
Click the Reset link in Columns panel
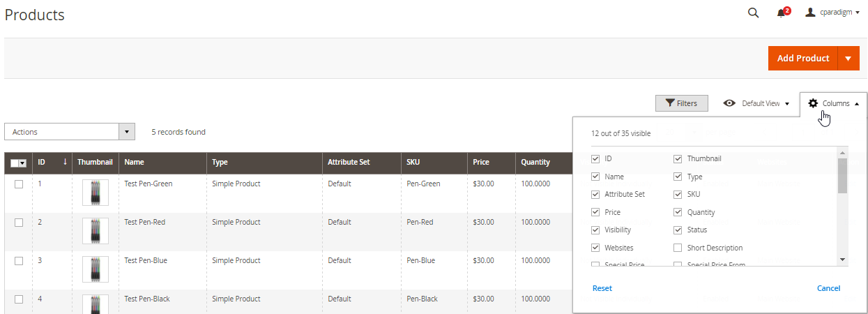click(602, 288)
